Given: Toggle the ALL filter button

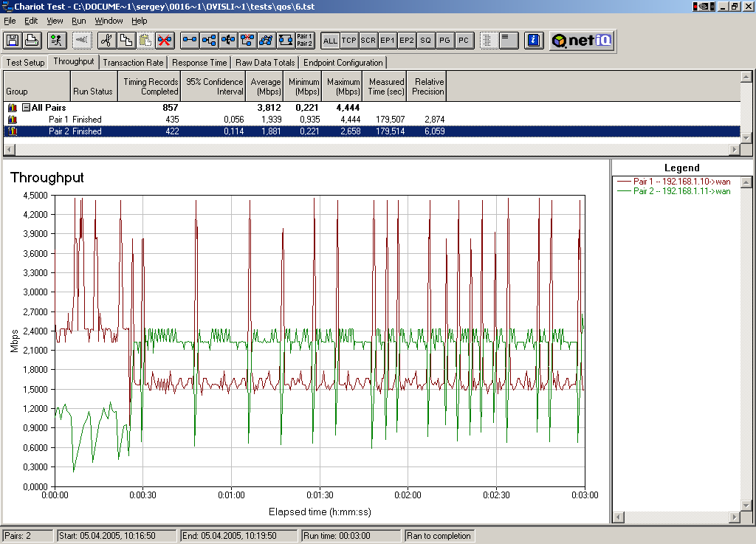Looking at the screenshot, I should (x=330, y=41).
